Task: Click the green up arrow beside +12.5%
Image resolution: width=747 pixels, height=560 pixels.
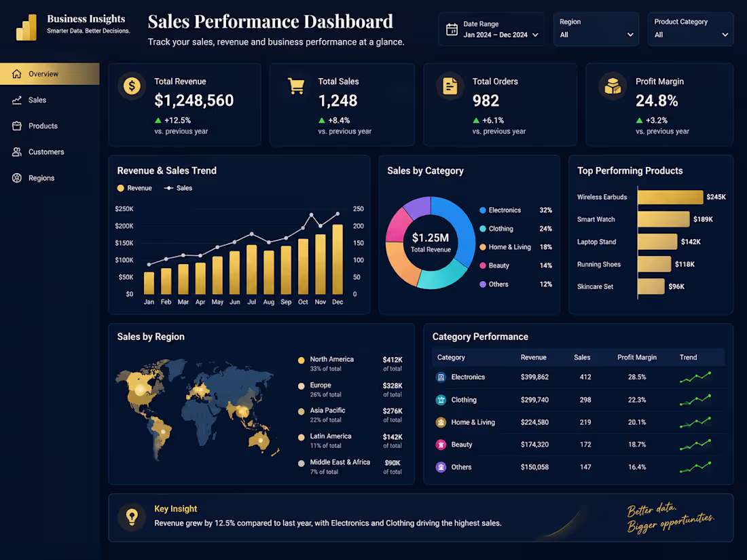Action: tap(158, 120)
